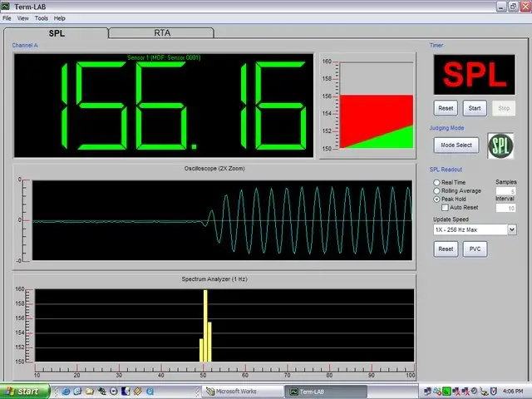This screenshot has height=399, width=532.
Task: Enable the Auto Reset checkbox
Action: point(445,207)
